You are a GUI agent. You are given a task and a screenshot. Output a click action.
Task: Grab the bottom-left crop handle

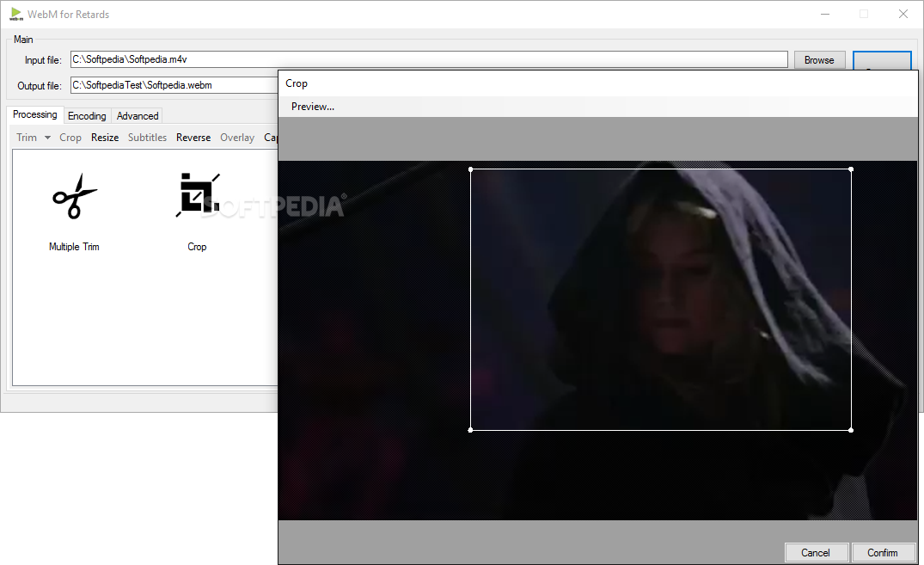tap(470, 430)
